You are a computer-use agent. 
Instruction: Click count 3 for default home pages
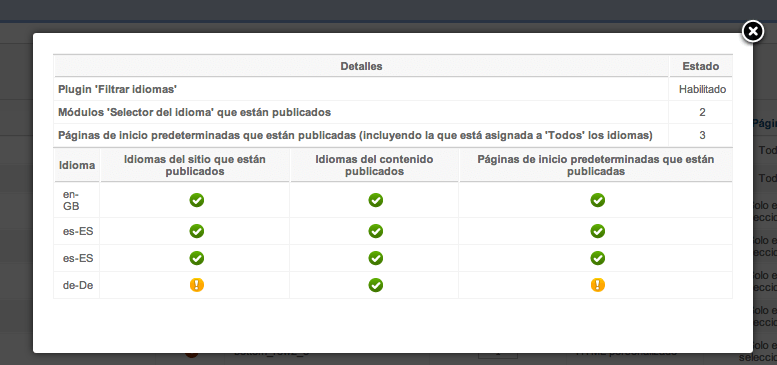702,135
